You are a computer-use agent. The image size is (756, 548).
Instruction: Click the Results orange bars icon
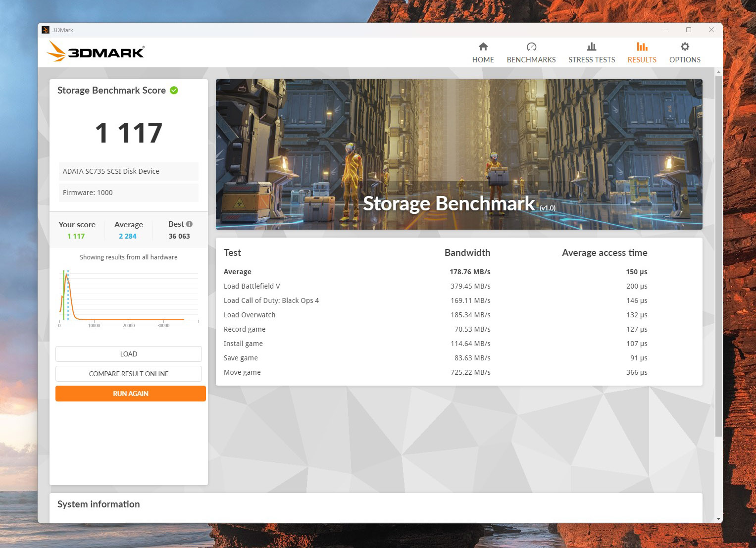642,47
